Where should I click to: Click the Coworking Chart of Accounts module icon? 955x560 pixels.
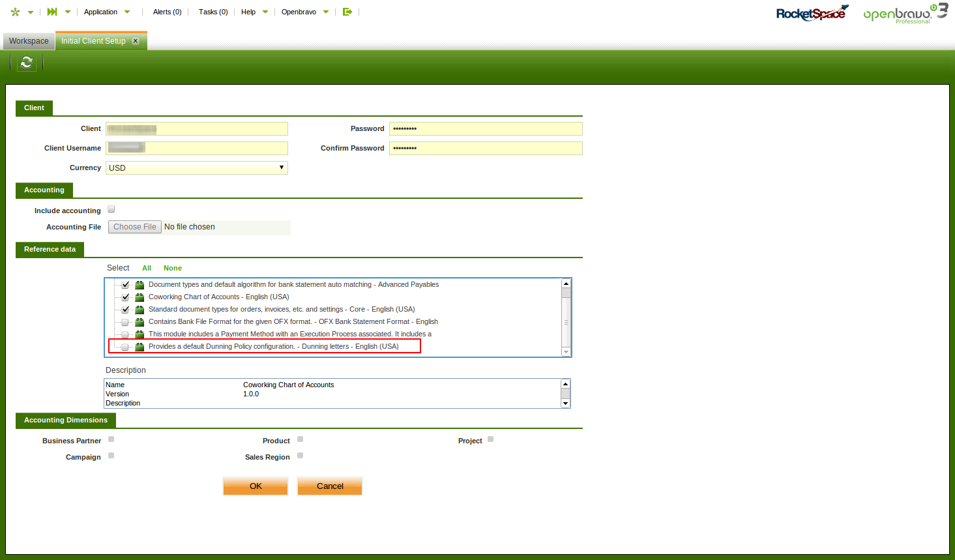click(140, 297)
